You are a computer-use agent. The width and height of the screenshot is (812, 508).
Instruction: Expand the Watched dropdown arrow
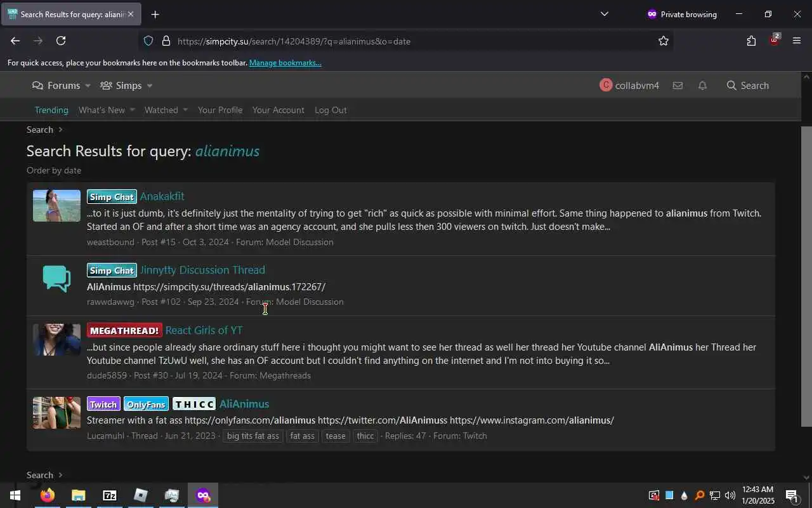[185, 110]
